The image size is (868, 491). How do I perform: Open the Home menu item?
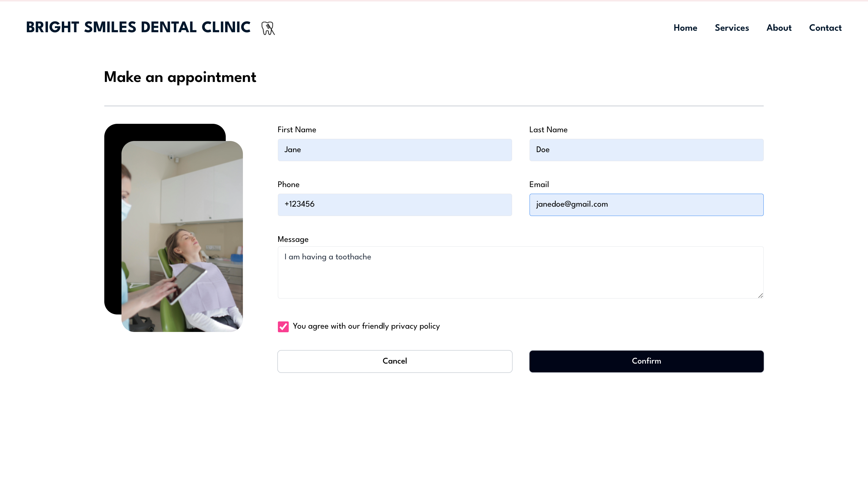coord(685,28)
